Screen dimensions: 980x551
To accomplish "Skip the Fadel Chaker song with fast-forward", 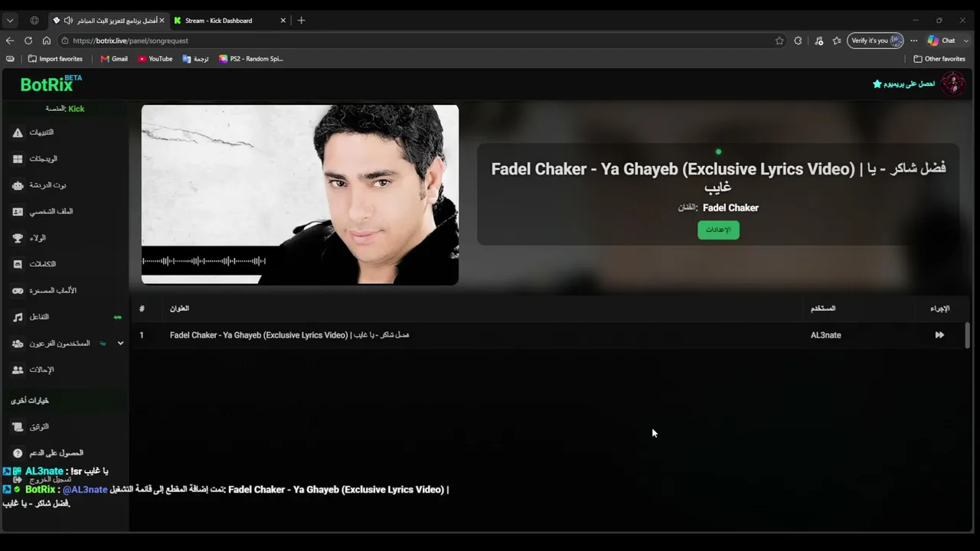I will tap(939, 335).
